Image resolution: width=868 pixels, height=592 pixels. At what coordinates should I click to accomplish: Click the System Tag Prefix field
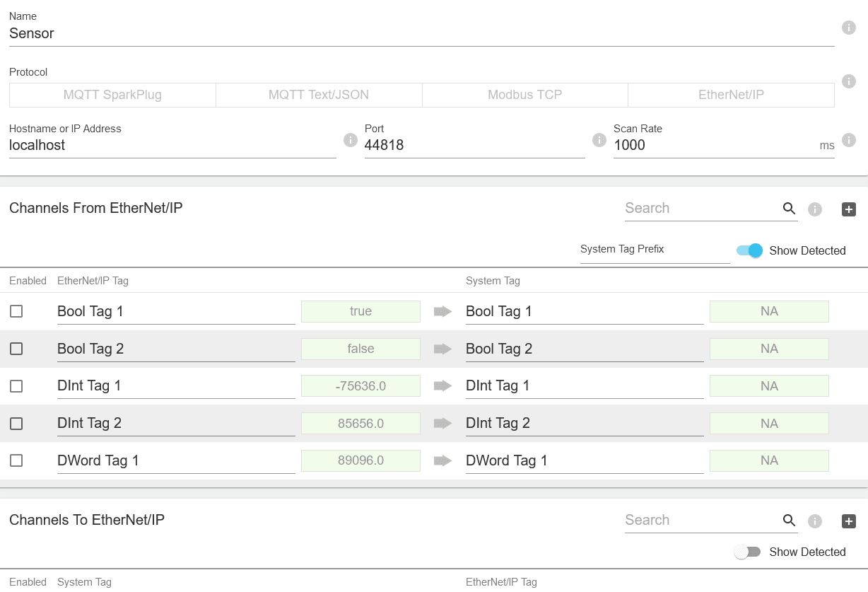click(x=654, y=249)
